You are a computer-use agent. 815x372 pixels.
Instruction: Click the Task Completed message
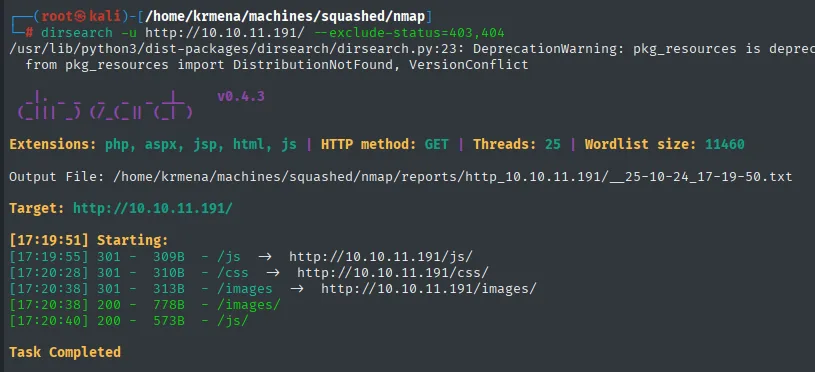pyautogui.click(x=65, y=352)
